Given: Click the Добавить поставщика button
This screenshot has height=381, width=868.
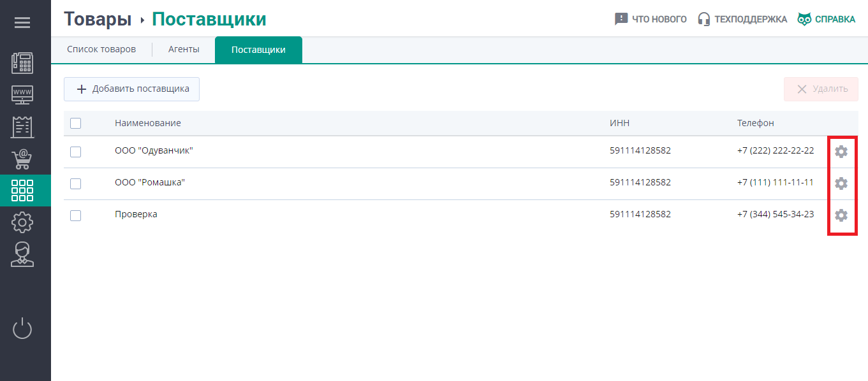Looking at the screenshot, I should tap(131, 89).
